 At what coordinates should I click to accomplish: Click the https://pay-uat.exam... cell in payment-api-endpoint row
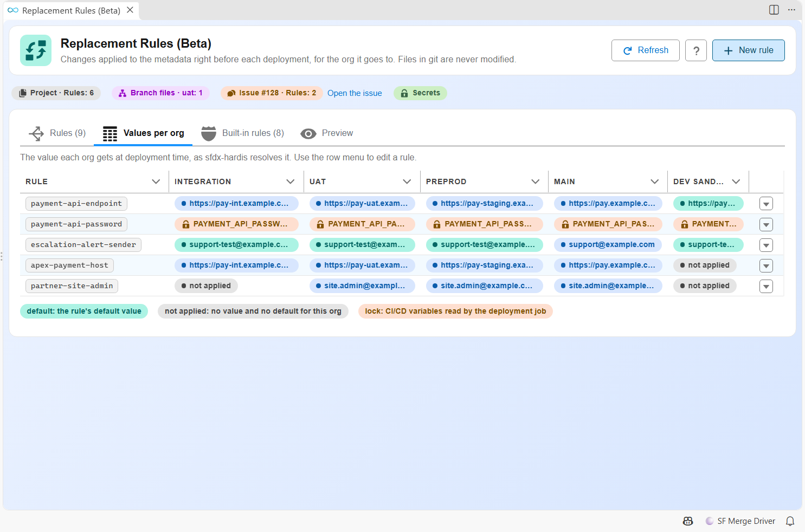pyautogui.click(x=362, y=204)
